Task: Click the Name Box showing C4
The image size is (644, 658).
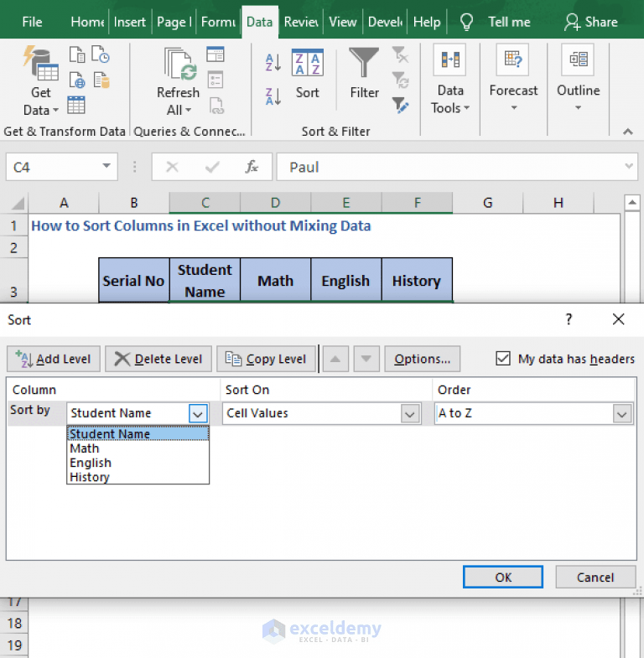Action: pos(62,167)
